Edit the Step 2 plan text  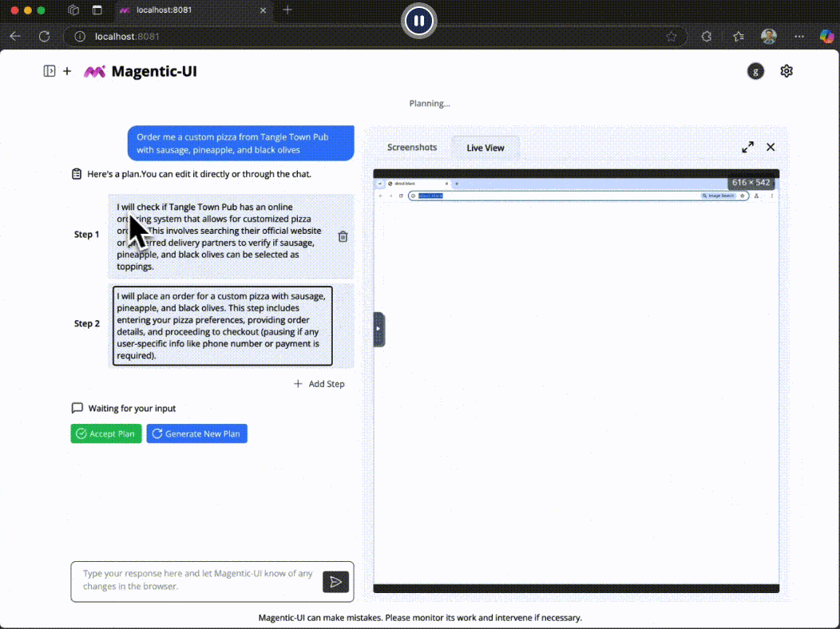coord(222,326)
